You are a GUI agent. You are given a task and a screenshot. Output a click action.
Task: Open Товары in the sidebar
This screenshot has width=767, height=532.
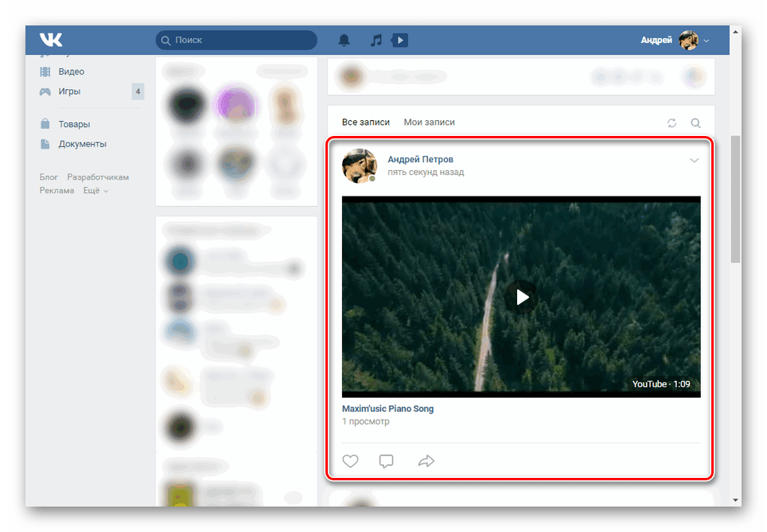(74, 124)
